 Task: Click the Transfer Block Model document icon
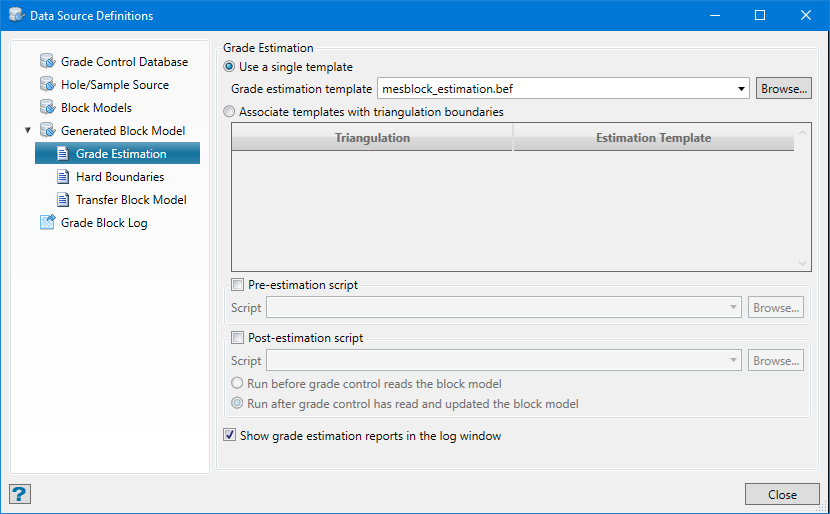coord(62,200)
